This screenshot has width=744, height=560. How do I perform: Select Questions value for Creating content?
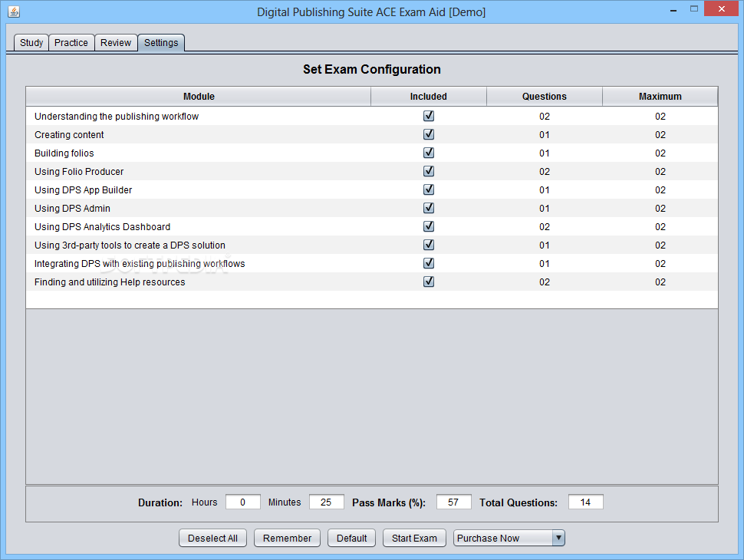tap(545, 135)
